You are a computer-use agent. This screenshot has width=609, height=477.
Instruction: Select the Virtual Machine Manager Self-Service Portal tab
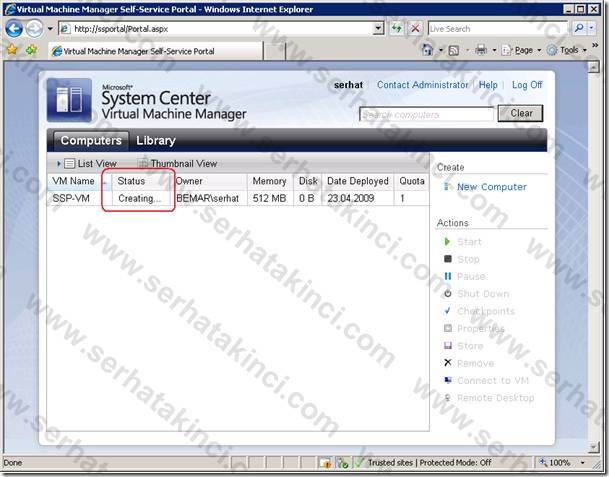tap(156, 51)
